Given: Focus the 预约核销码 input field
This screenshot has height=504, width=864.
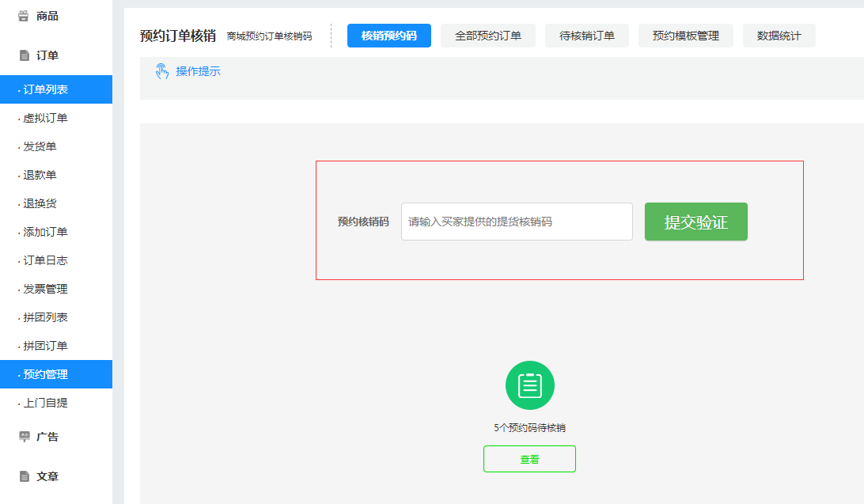Looking at the screenshot, I should click(516, 222).
